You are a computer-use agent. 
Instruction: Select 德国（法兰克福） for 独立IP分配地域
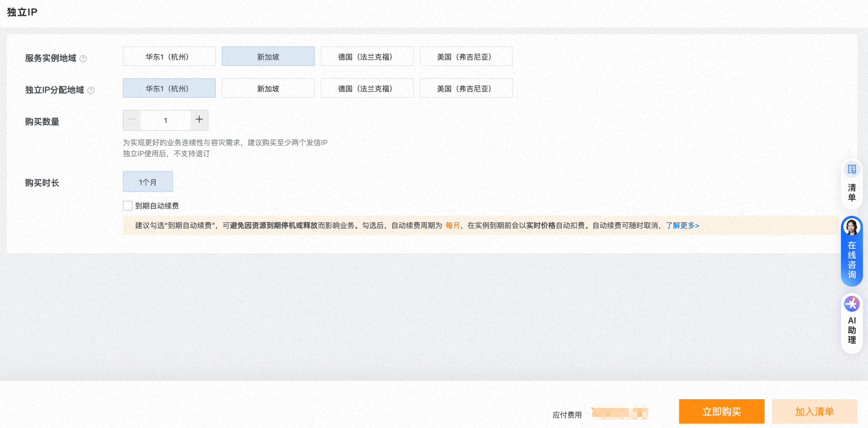pos(367,88)
